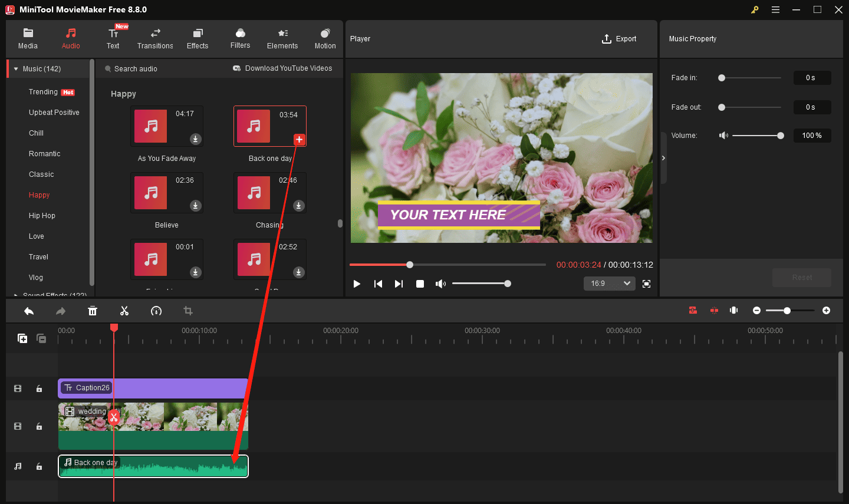Select the Travel music category

point(38,257)
